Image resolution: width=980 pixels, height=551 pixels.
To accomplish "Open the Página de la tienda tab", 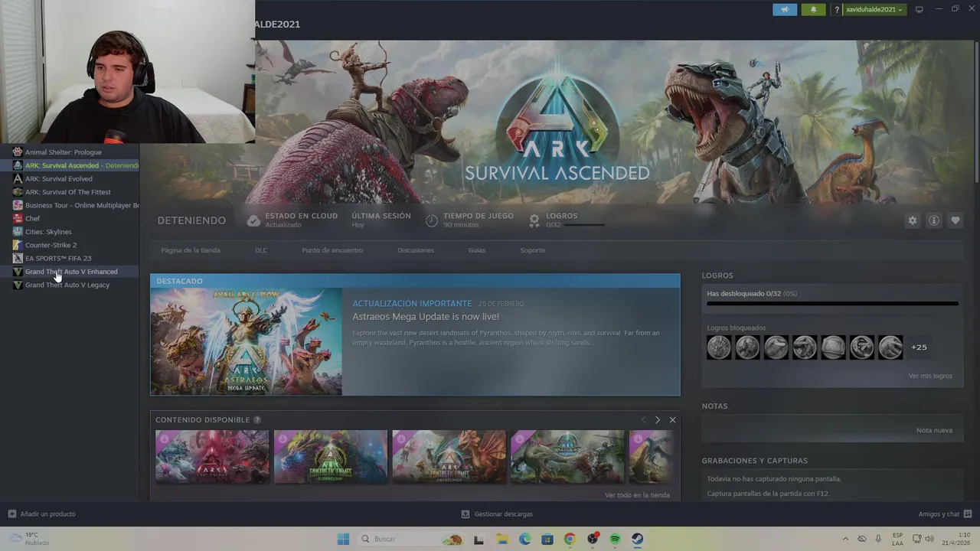I will [x=191, y=250].
